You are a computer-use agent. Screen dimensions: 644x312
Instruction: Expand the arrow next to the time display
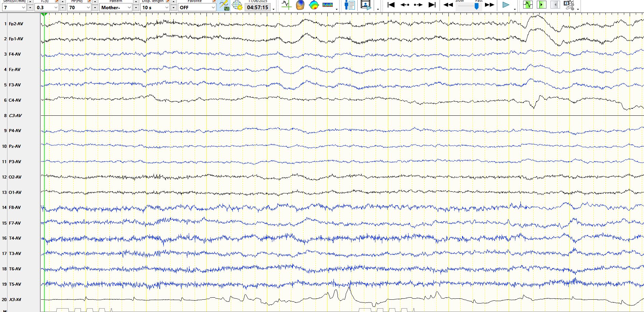[x=274, y=9]
